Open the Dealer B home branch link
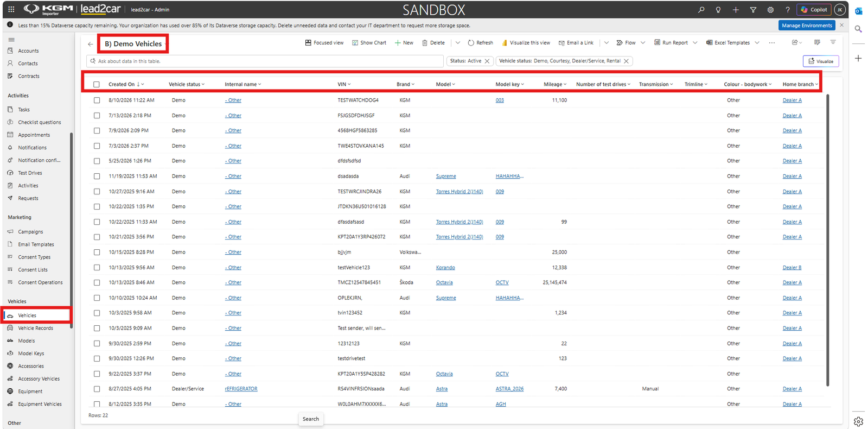 click(792, 267)
